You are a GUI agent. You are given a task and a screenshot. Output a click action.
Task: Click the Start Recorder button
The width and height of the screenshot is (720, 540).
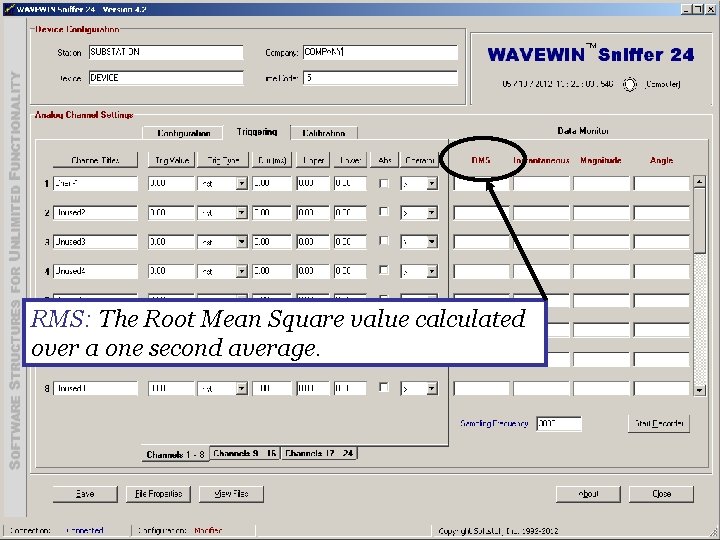click(659, 423)
